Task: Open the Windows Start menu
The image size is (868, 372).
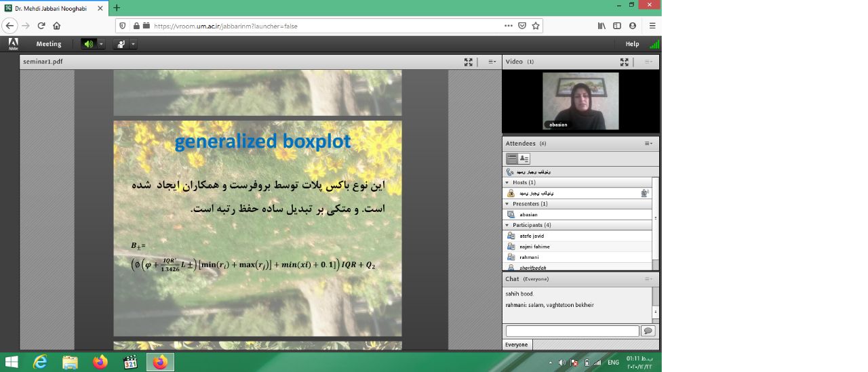Action: pos(12,363)
